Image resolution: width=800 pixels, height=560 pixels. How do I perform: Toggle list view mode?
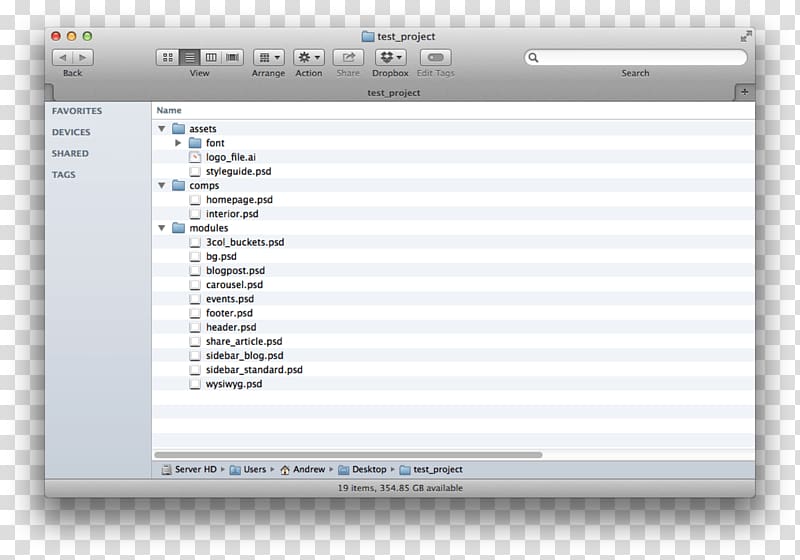pos(190,58)
